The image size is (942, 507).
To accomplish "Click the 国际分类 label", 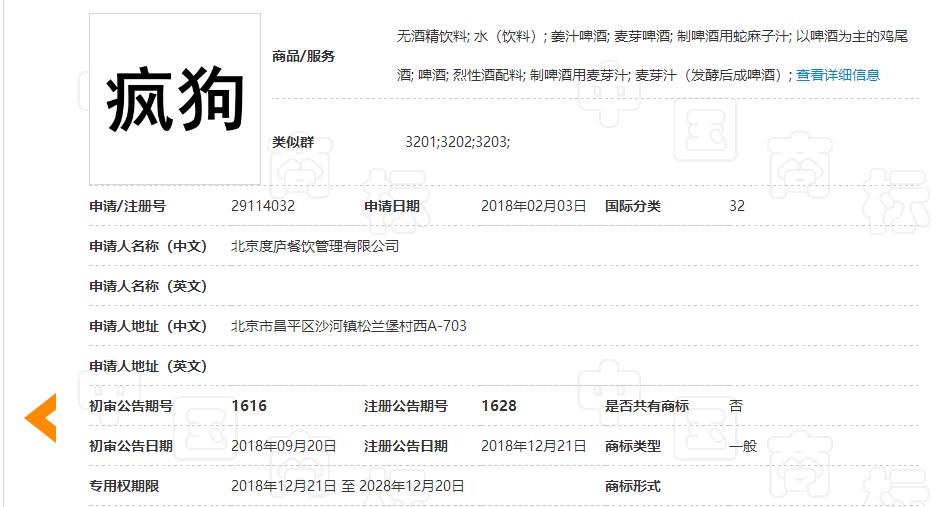I will (x=633, y=206).
